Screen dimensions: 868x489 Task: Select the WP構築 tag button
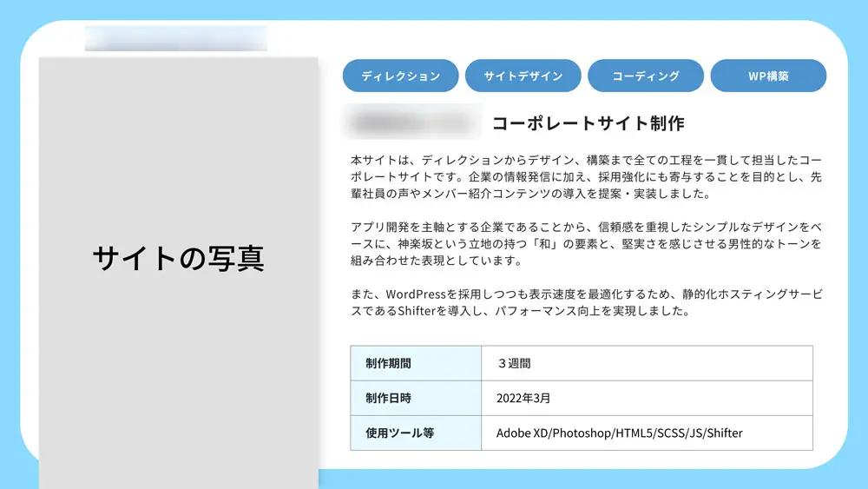768,76
